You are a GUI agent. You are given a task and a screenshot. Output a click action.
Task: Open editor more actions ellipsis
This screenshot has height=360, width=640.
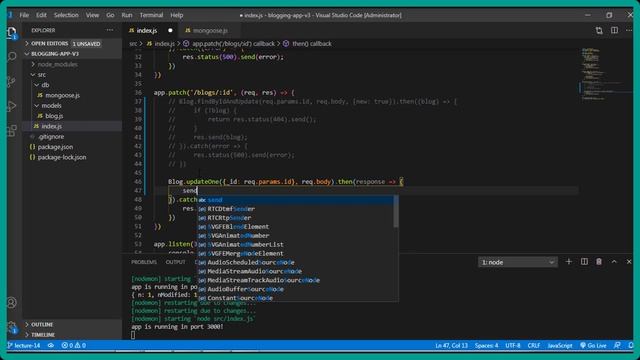pyautogui.click(x=629, y=31)
